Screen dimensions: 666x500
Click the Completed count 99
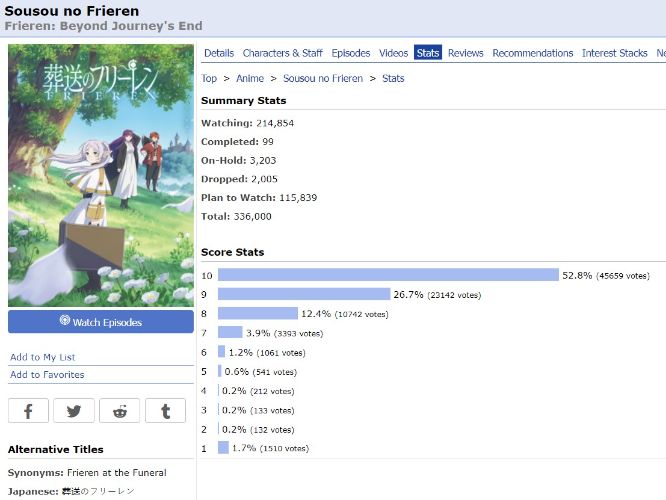pyautogui.click(x=268, y=142)
